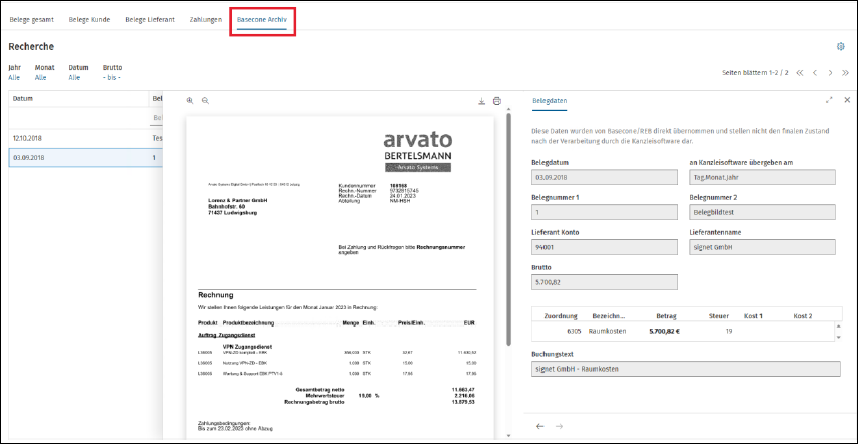
Task: Open the Monat filter set to Alle
Action: (40, 78)
